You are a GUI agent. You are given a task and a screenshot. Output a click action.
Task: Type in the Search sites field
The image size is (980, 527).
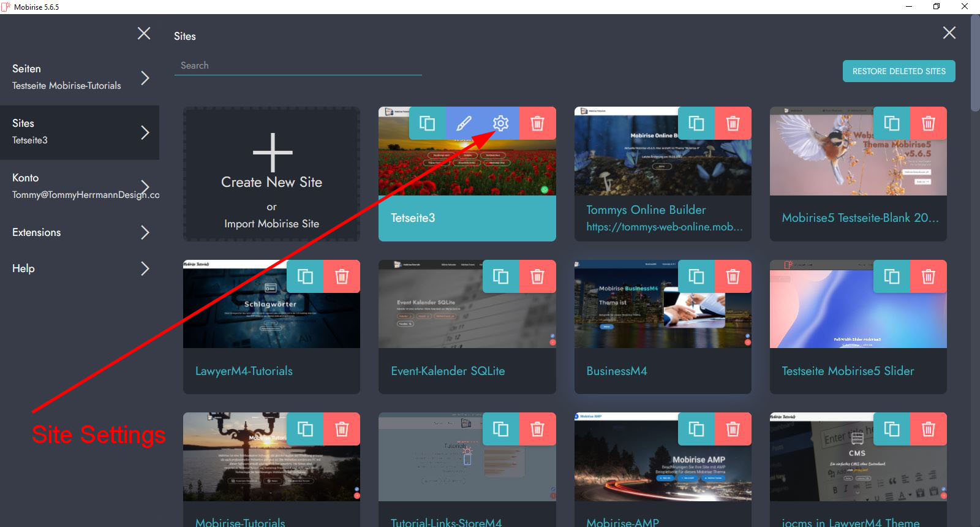(298, 66)
